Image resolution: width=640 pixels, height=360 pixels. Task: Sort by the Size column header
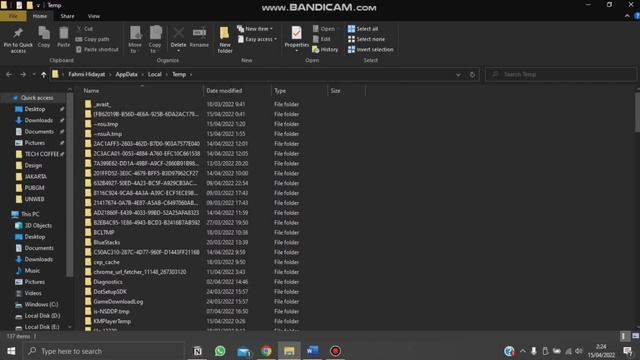pos(346,91)
